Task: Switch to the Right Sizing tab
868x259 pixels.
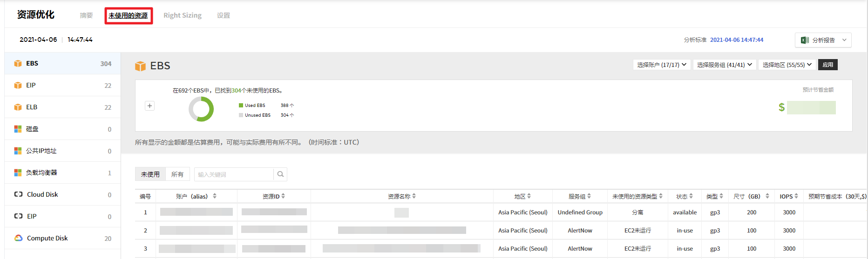Action: click(x=183, y=15)
